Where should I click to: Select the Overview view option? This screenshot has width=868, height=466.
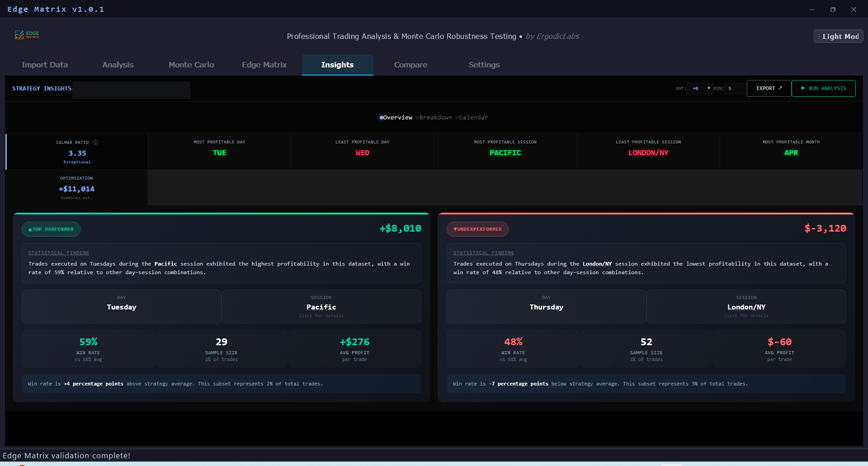(x=396, y=117)
